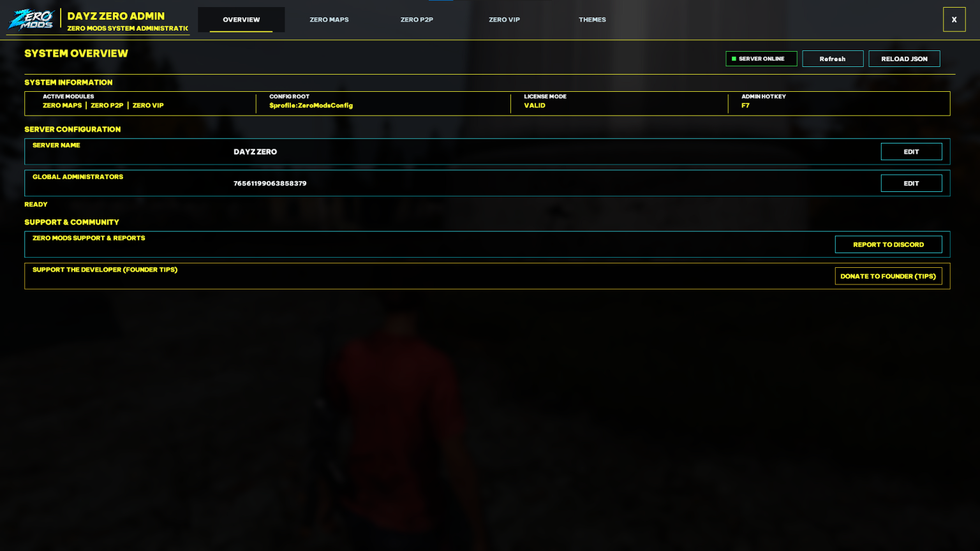The width and height of the screenshot is (980, 551).
Task: Click the Server Online status badge
Action: [x=761, y=59]
